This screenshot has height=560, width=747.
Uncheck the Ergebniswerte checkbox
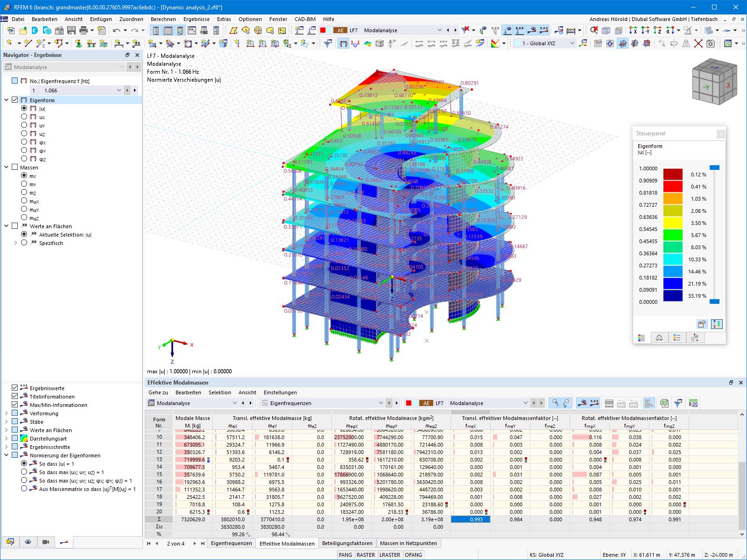[x=15, y=388]
